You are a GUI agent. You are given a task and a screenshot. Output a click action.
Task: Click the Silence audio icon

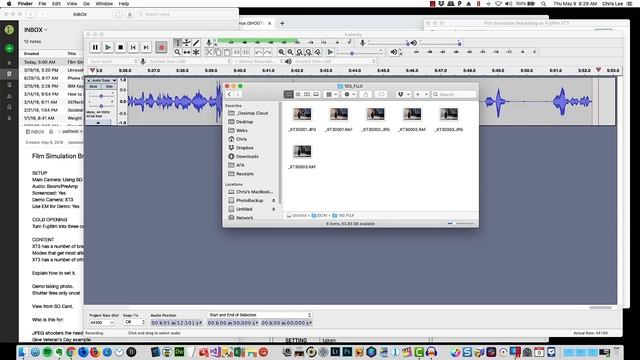click(x=246, y=52)
